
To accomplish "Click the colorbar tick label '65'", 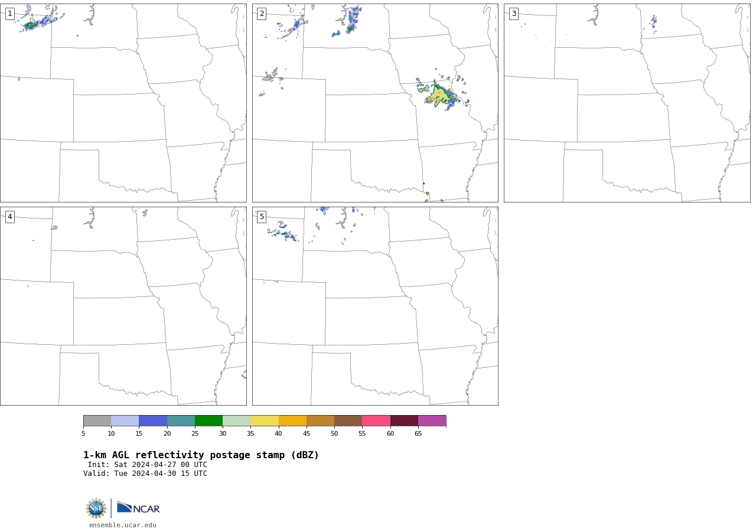I will [418, 434].
